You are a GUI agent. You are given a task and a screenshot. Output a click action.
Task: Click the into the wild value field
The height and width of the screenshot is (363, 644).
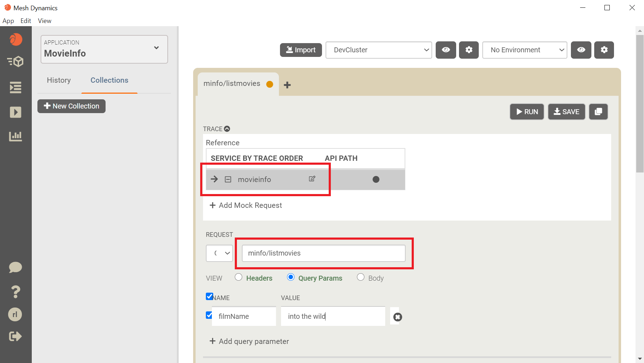click(333, 316)
